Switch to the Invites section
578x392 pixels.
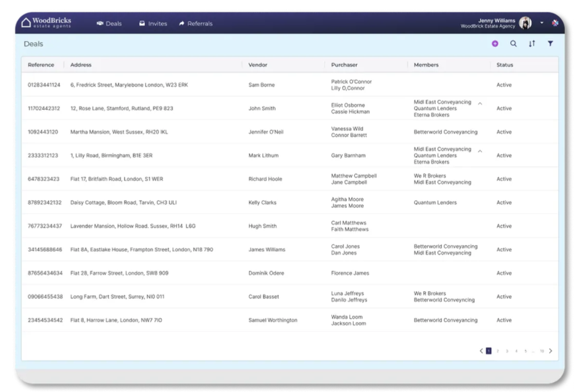tap(153, 23)
